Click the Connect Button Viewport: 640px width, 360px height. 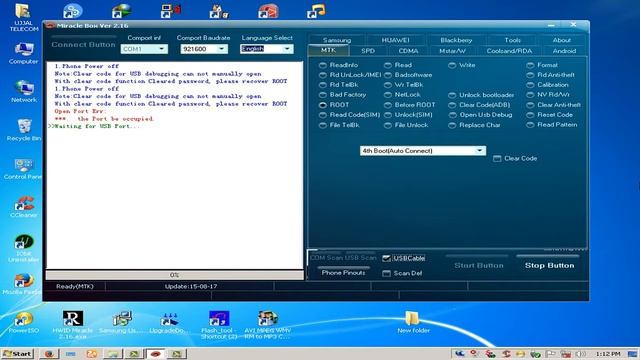83,44
